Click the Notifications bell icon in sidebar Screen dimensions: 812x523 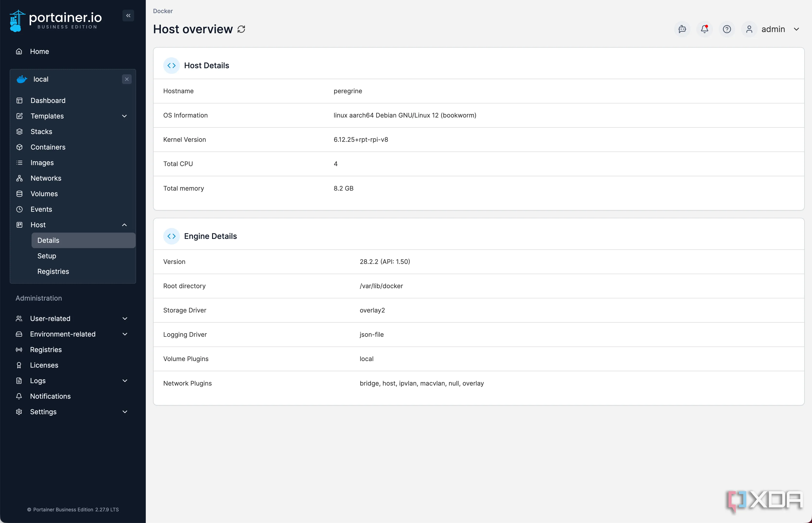pyautogui.click(x=19, y=396)
